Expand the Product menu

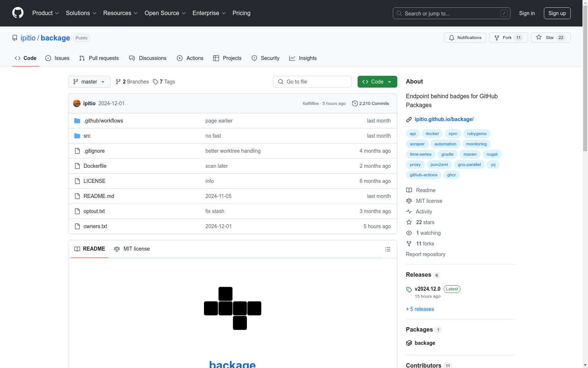[x=46, y=13]
